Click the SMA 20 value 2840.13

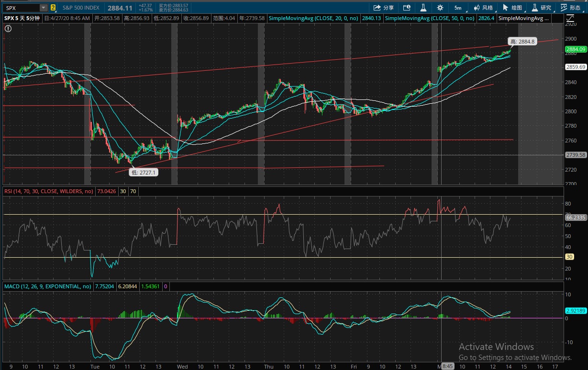pyautogui.click(x=372, y=18)
